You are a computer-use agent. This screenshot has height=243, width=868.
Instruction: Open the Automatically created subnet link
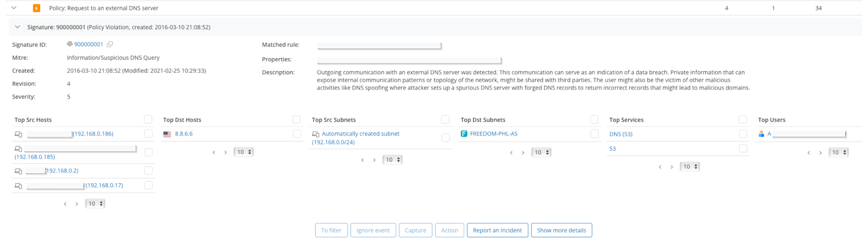click(x=360, y=134)
